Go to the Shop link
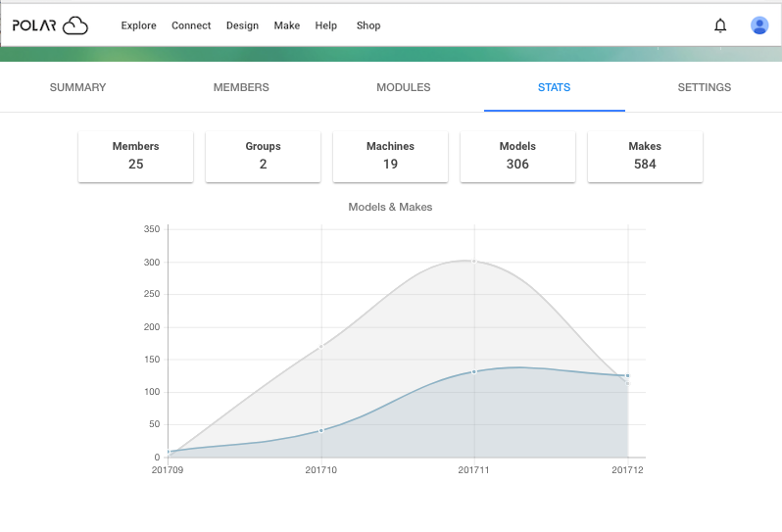This screenshot has width=782, height=532. coord(368,25)
